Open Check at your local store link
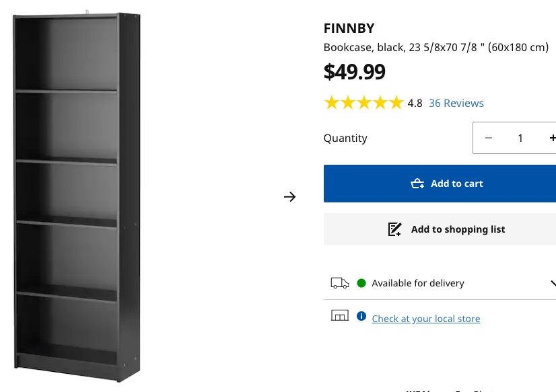The height and width of the screenshot is (392, 556). (x=426, y=319)
